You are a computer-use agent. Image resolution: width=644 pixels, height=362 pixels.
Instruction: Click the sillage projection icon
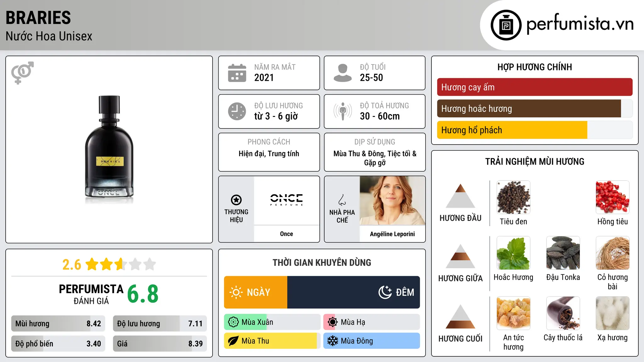click(342, 111)
